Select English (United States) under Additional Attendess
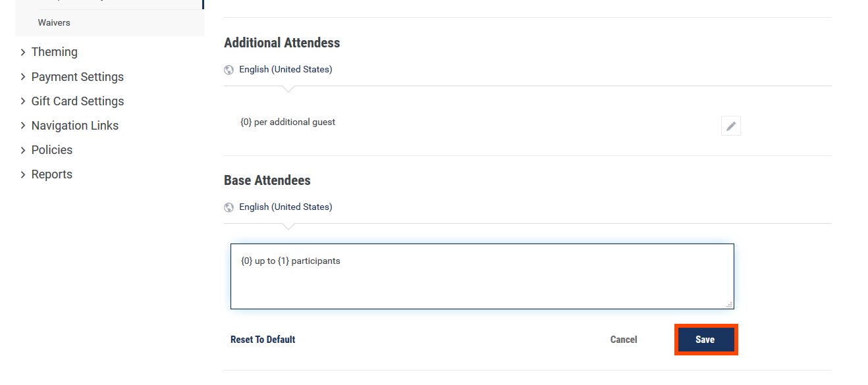Image resolution: width=868 pixels, height=385 pixels. 286,69
